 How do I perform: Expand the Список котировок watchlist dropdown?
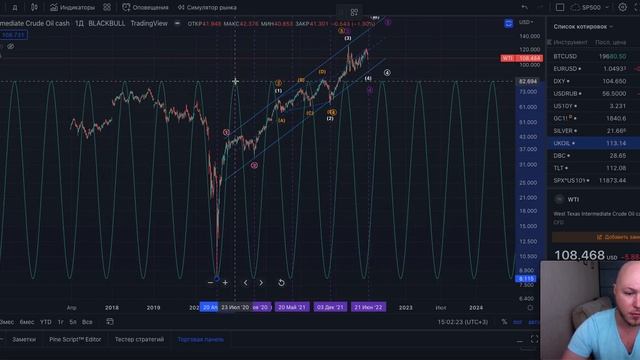pyautogui.click(x=583, y=27)
